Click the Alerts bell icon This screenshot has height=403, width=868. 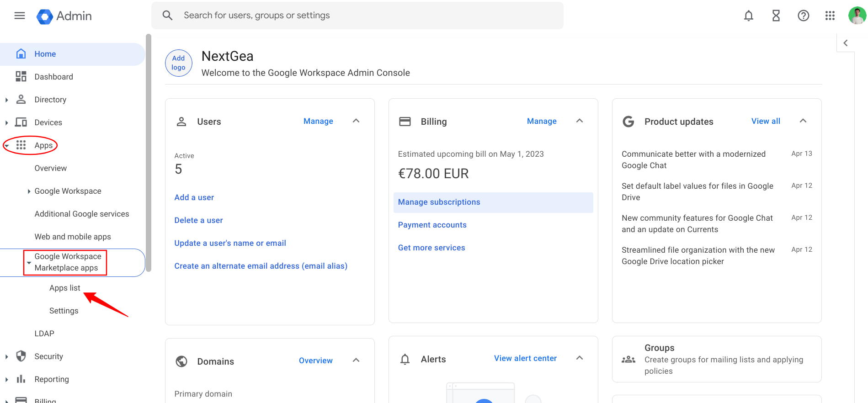coord(405,359)
